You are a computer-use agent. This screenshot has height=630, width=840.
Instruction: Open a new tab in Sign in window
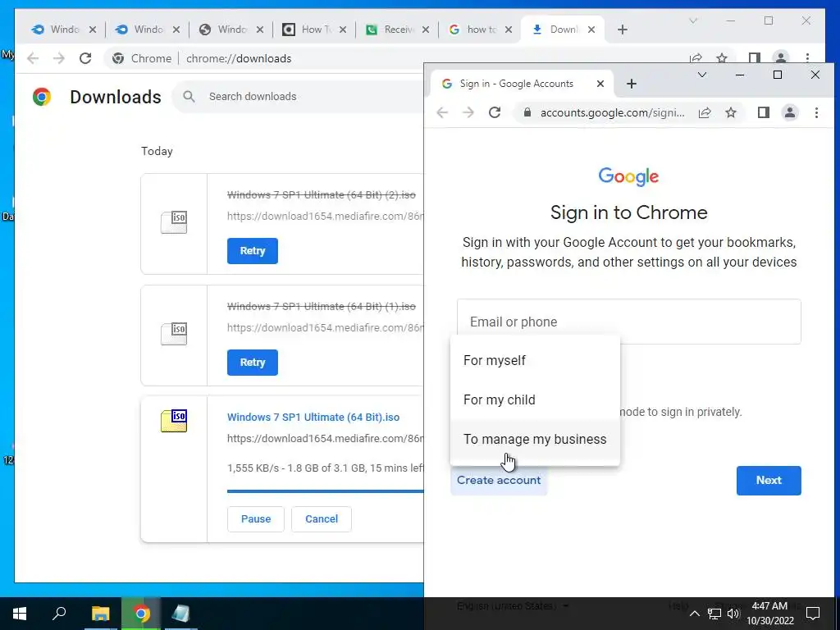[632, 84]
